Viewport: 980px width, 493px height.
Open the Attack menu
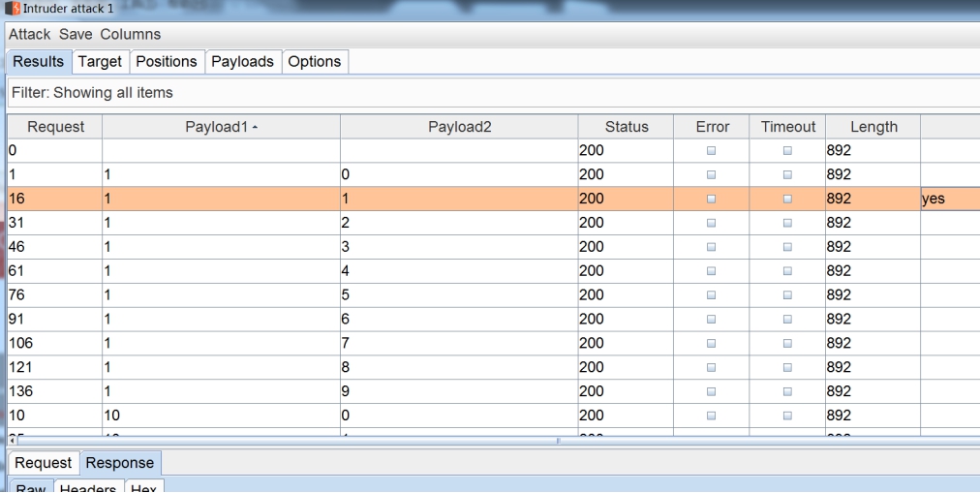point(29,34)
